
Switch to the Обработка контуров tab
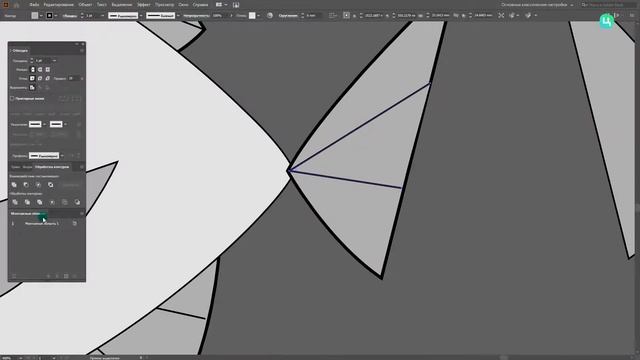pyautogui.click(x=52, y=167)
